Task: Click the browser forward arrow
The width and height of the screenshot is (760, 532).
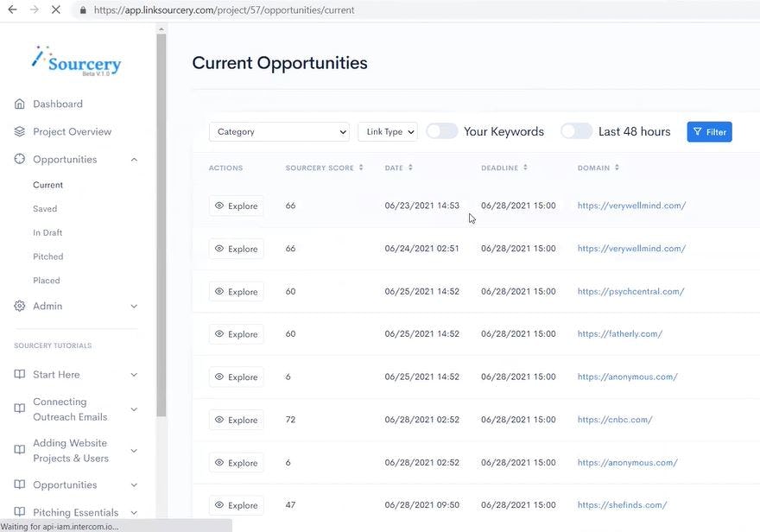Action: (x=34, y=9)
